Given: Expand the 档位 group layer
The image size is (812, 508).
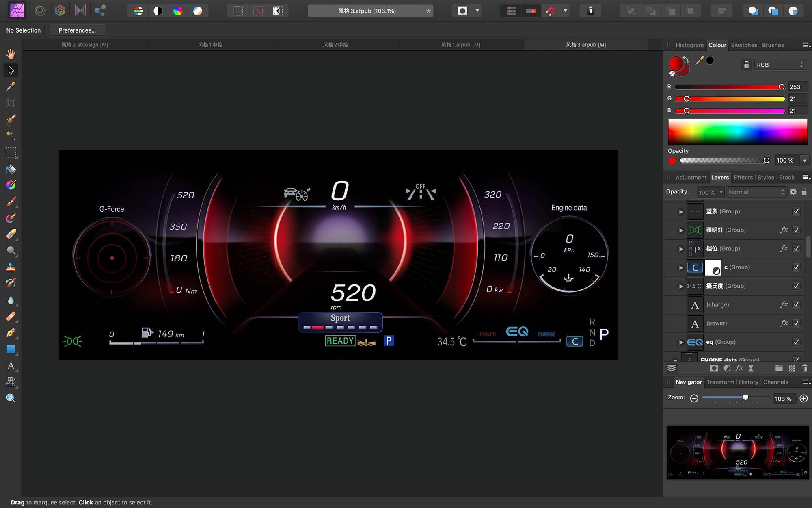Looking at the screenshot, I should [x=681, y=249].
